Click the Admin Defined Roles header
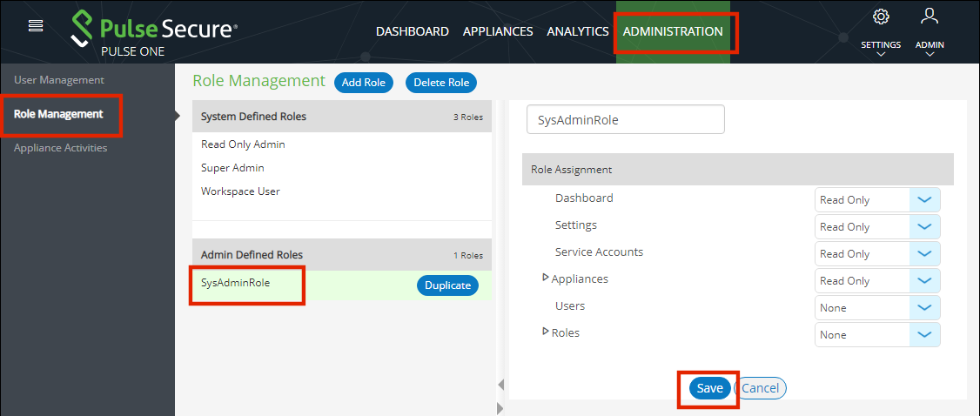Image resolution: width=980 pixels, height=416 pixels. click(x=342, y=255)
